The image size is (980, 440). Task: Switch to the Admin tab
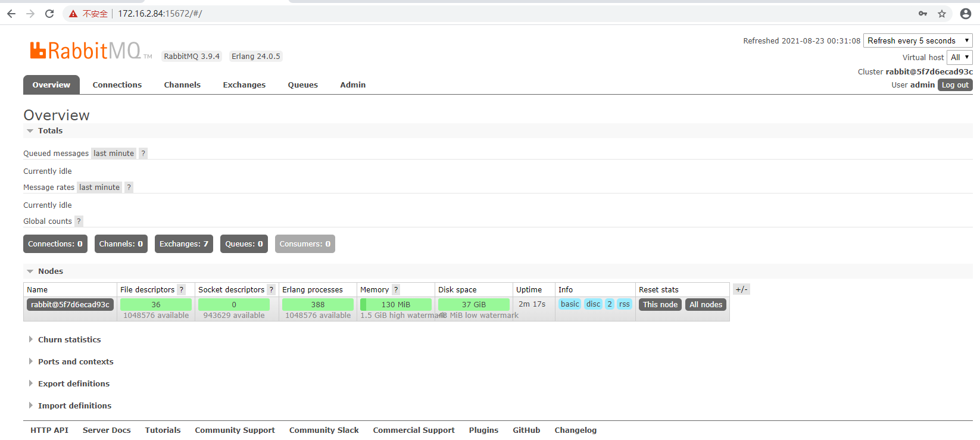pyautogui.click(x=353, y=85)
